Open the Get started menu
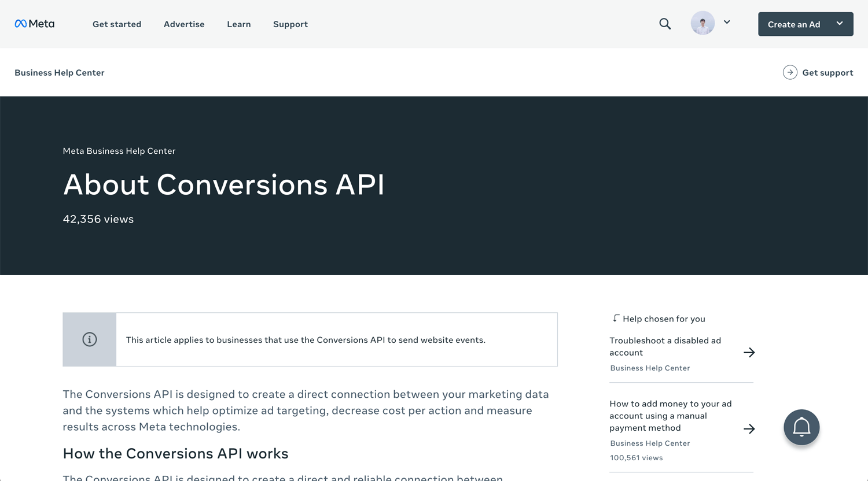The width and height of the screenshot is (868, 481). [117, 24]
